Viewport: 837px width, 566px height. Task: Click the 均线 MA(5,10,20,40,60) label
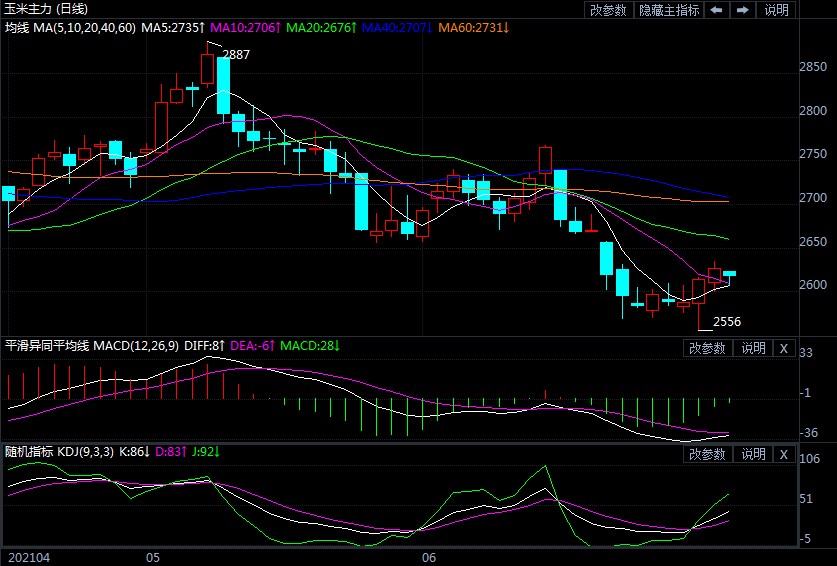point(70,27)
